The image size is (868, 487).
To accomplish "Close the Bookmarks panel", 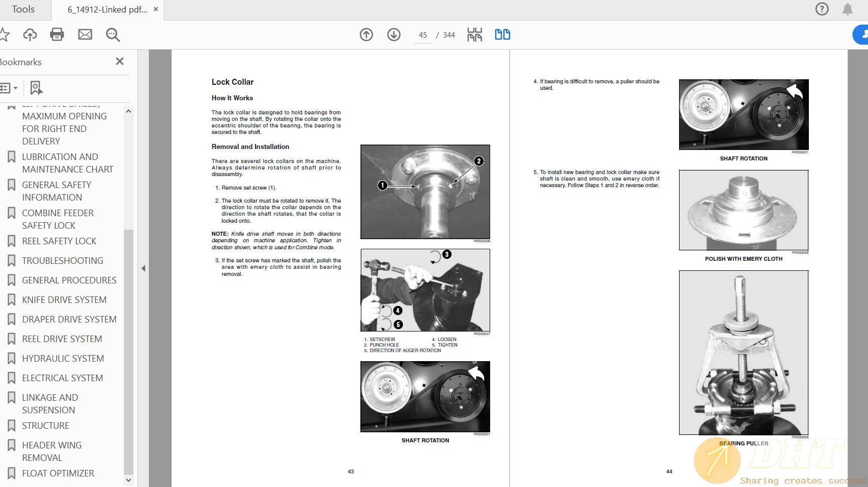I will [x=120, y=61].
